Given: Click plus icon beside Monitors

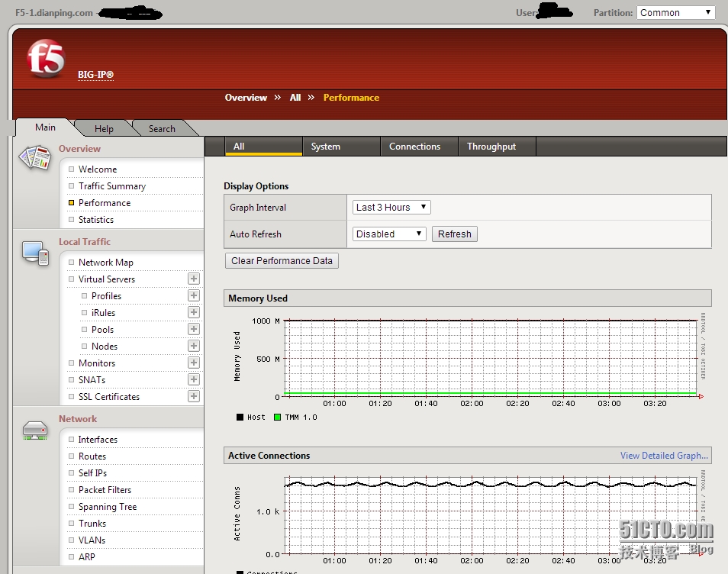Looking at the screenshot, I should tap(194, 363).
